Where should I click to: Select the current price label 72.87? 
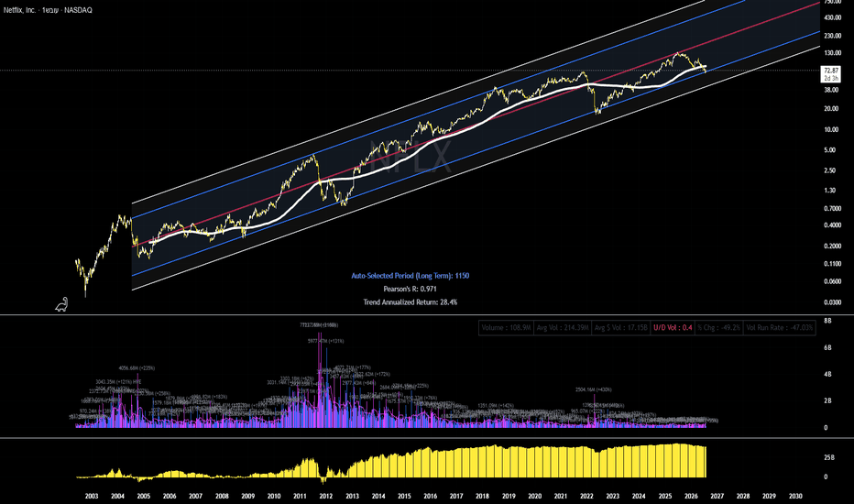pos(831,71)
